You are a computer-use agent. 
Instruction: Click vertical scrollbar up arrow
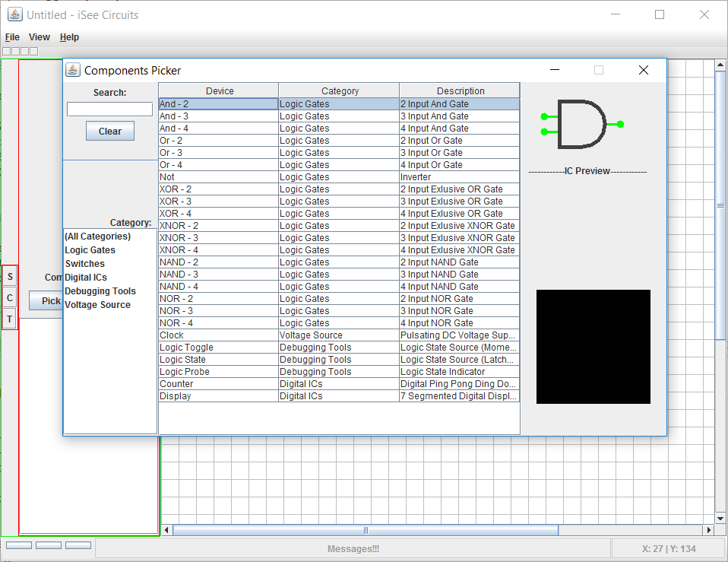pyautogui.click(x=720, y=65)
